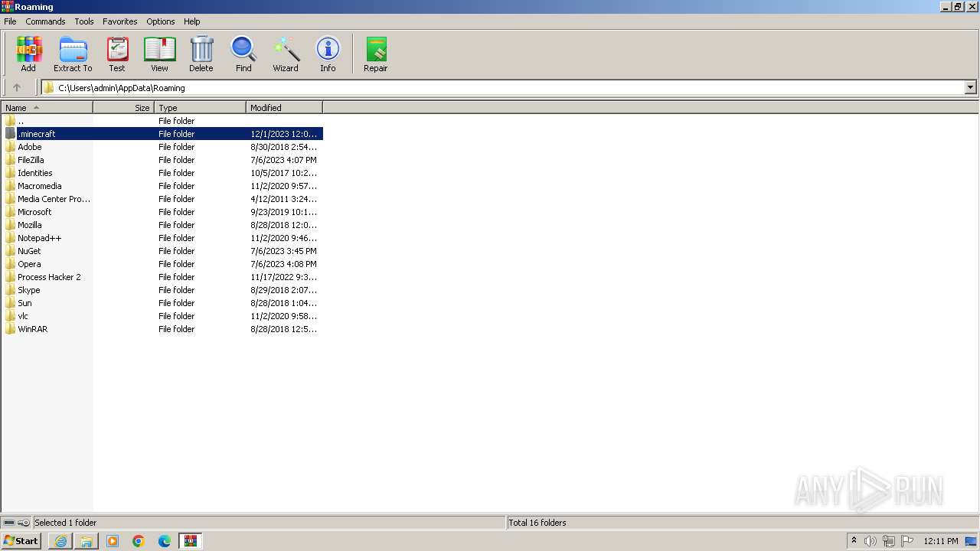Screen dimensions: 980x551
Task: Select the Microsoft folder
Action: tap(162, 212)
